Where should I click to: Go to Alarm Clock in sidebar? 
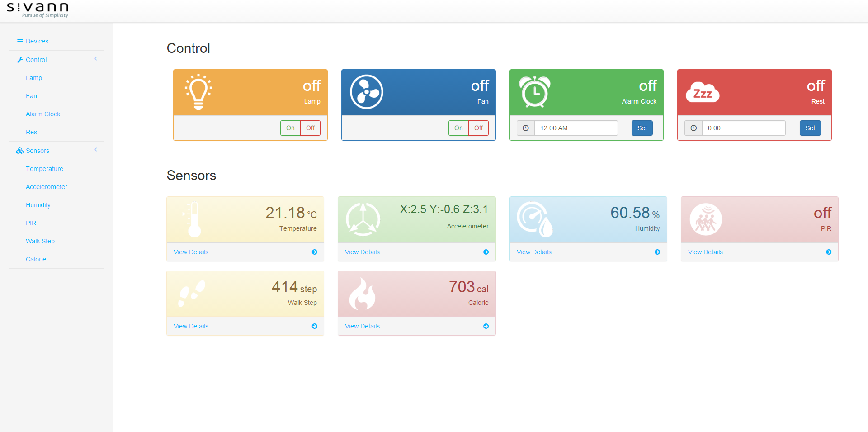43,114
